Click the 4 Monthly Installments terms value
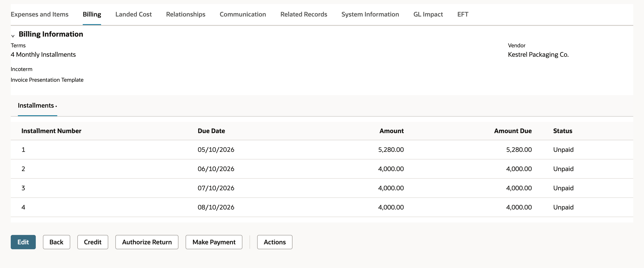Viewport: 644px width, 268px height. pyautogui.click(x=43, y=54)
